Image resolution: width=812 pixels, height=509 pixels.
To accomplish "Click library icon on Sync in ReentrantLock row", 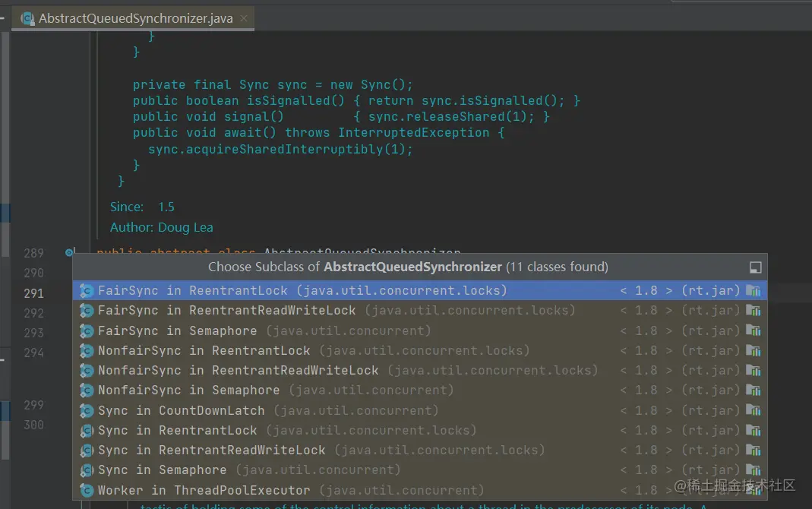I will point(754,430).
